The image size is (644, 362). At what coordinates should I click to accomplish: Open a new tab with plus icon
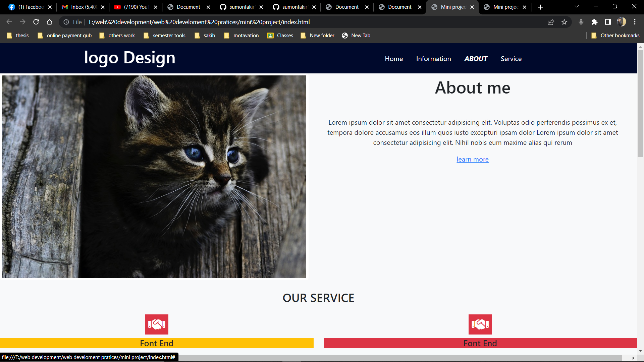pyautogui.click(x=540, y=7)
